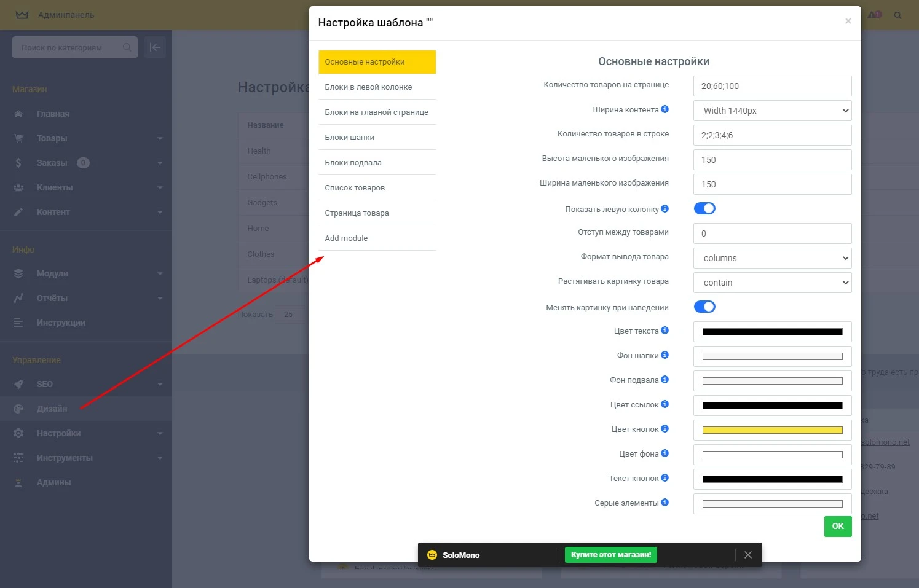Open the Ширина контента dropdown

click(772, 111)
